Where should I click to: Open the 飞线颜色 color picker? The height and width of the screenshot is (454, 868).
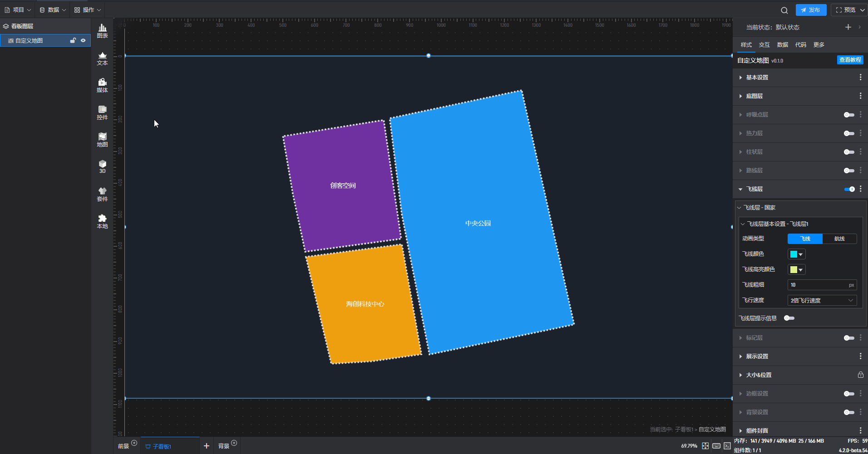[797, 254]
